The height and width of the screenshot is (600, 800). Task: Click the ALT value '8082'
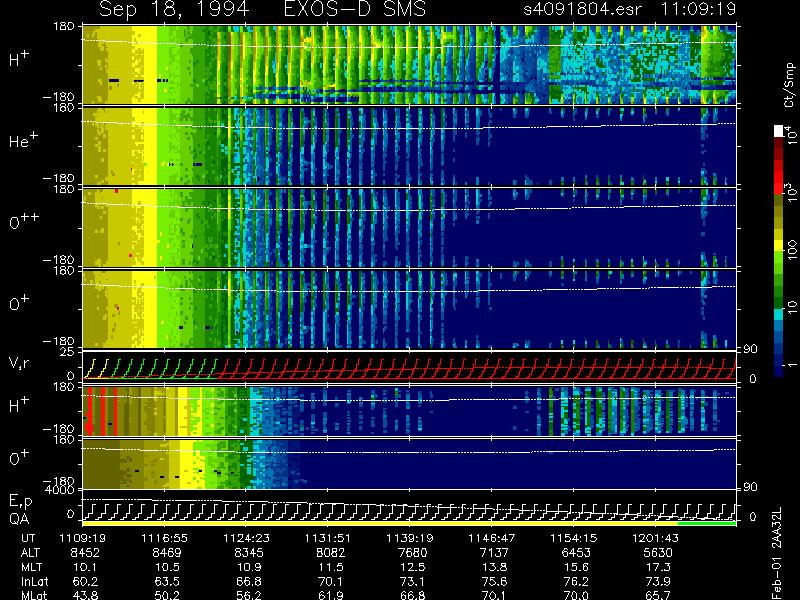click(x=331, y=553)
